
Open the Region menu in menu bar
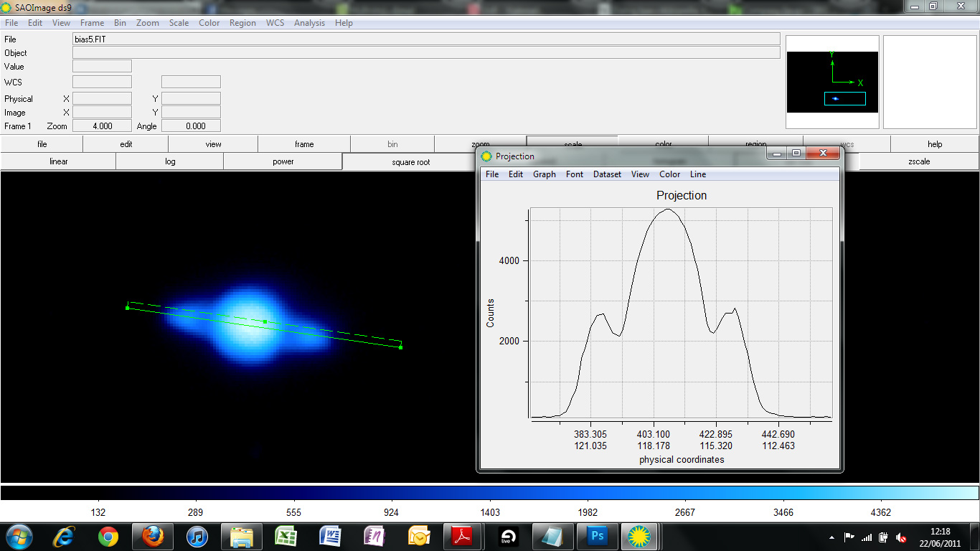(x=242, y=23)
